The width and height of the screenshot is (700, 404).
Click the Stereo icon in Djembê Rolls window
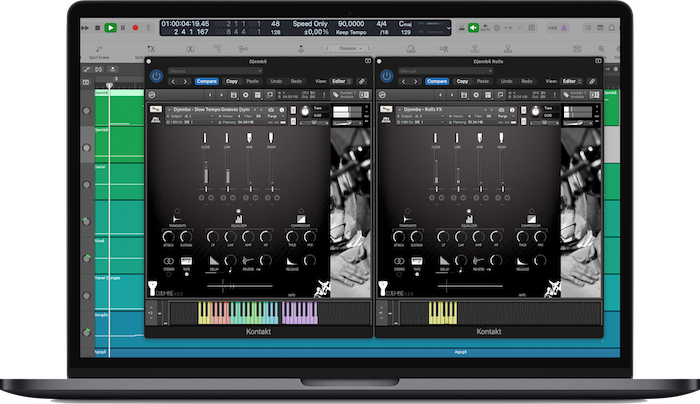(399, 261)
